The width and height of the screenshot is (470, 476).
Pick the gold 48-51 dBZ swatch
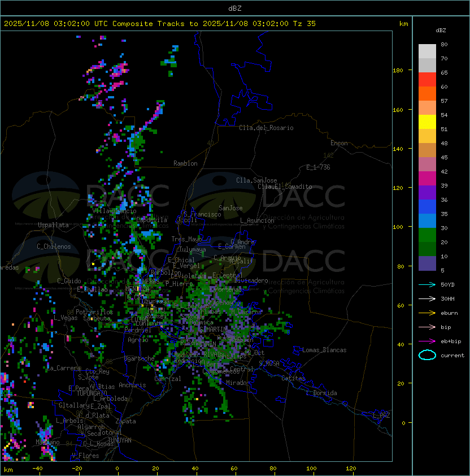427,136
